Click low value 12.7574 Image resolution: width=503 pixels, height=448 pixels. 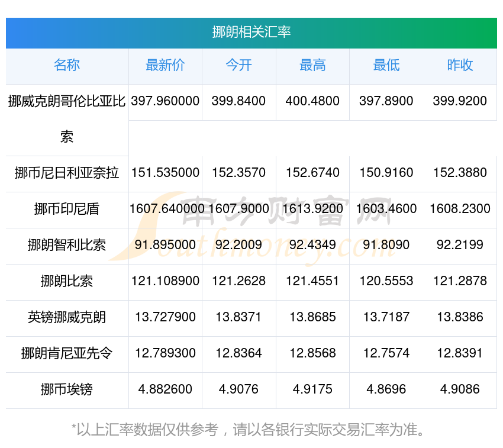tap(386, 353)
